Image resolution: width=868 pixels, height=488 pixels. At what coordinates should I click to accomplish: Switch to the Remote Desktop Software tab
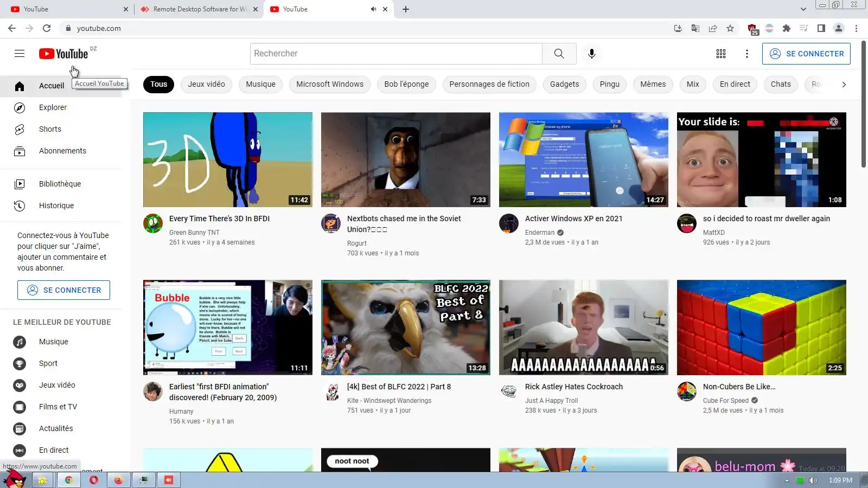coord(199,9)
